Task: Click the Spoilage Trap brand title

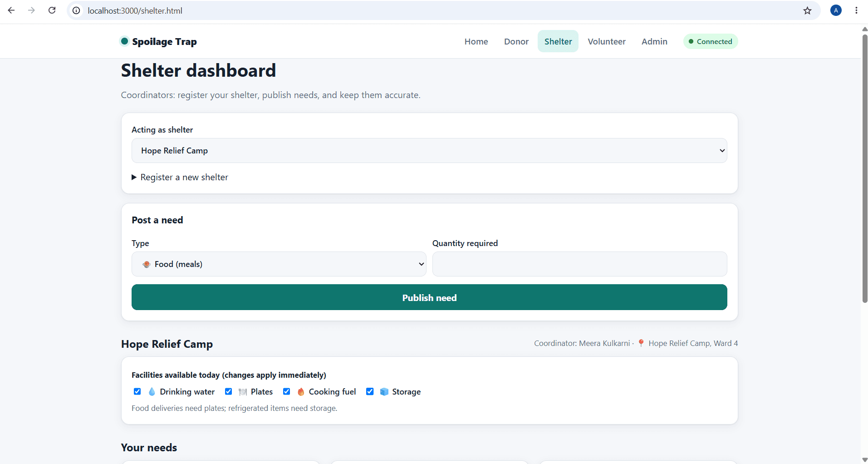Action: click(x=164, y=41)
